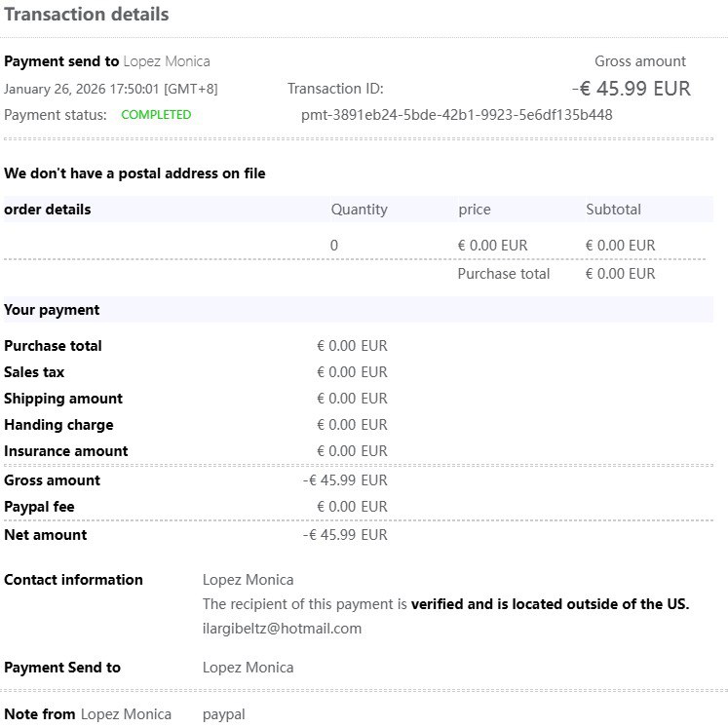
Task: Click the postal address notice text
Action: tap(134, 173)
